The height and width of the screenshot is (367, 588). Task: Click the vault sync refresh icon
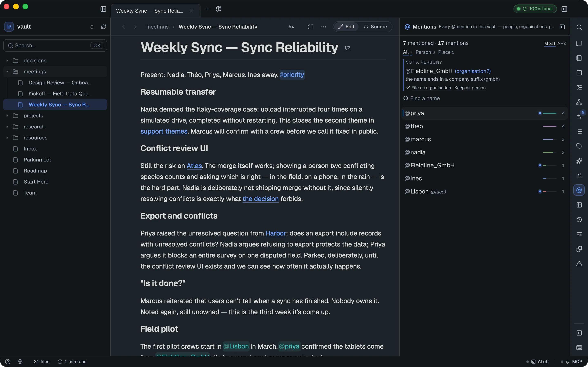pos(104,27)
